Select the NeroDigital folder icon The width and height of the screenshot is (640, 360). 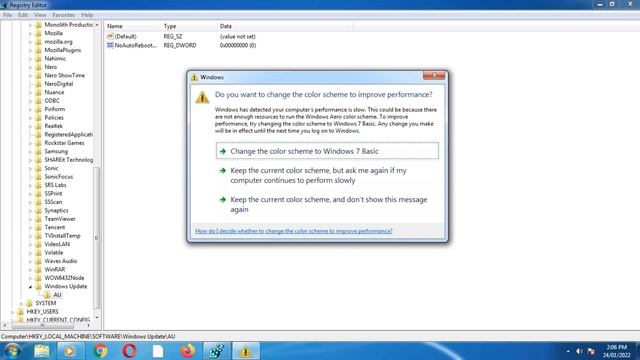click(38, 84)
